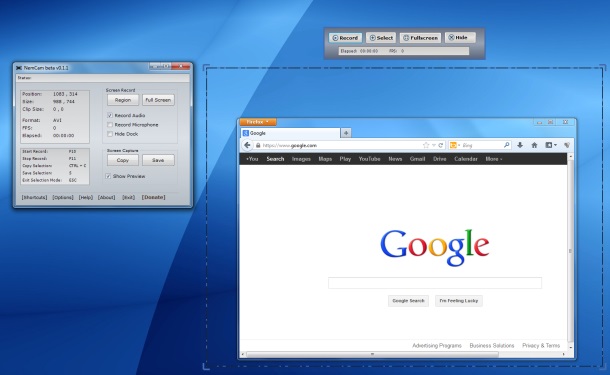Click the Google search input field

pos(435,283)
